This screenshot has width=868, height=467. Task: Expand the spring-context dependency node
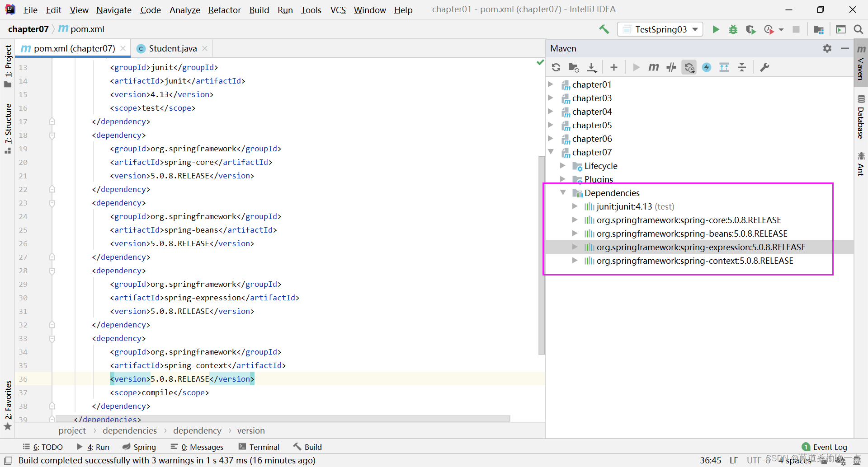tap(575, 261)
